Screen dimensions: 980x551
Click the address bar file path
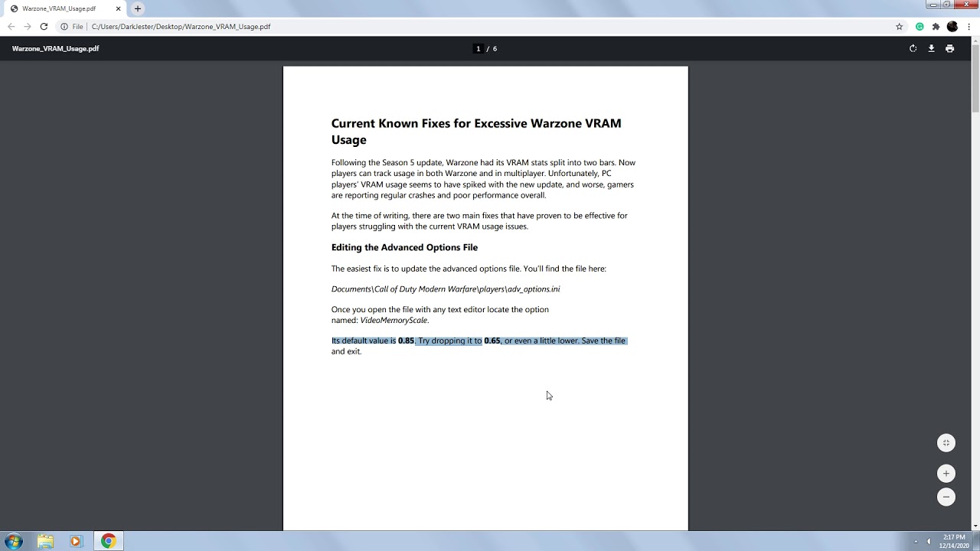181,26
